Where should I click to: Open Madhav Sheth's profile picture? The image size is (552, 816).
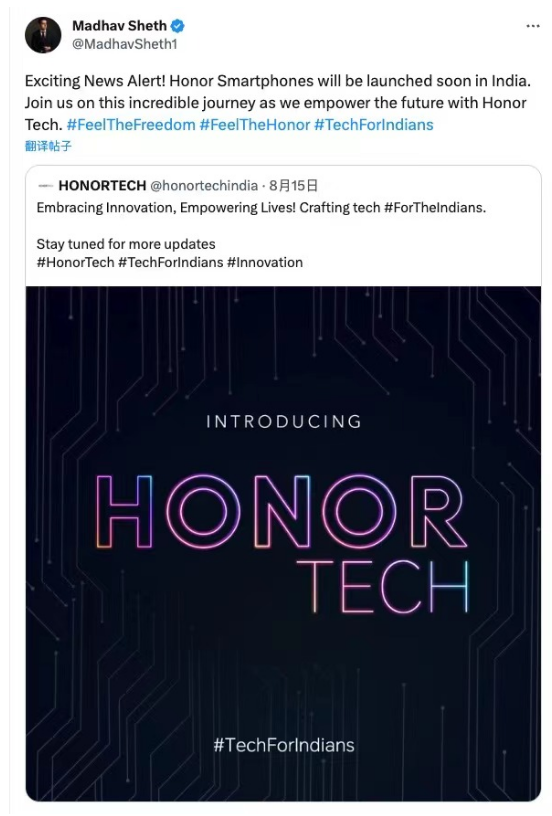[43, 35]
